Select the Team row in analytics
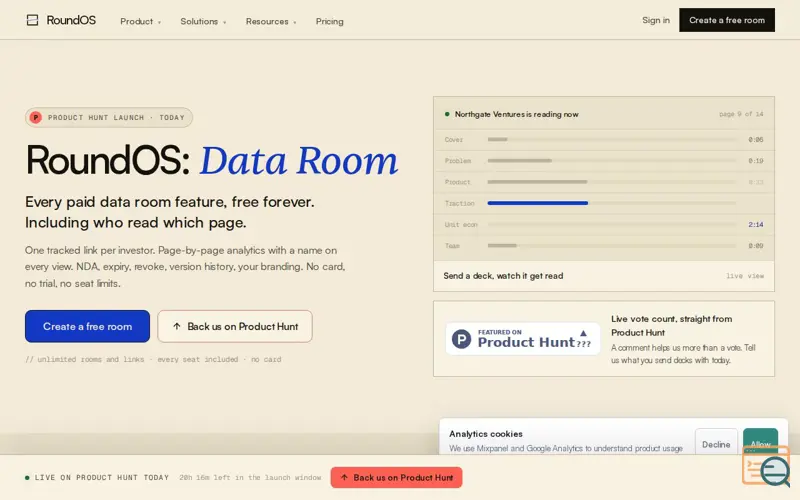800x500 pixels. click(604, 246)
